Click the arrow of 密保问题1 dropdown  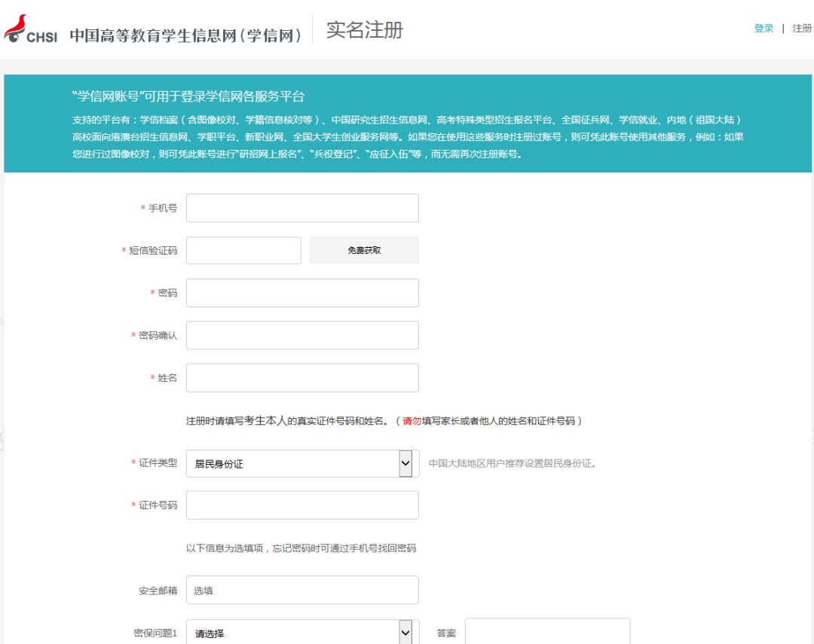click(x=405, y=633)
